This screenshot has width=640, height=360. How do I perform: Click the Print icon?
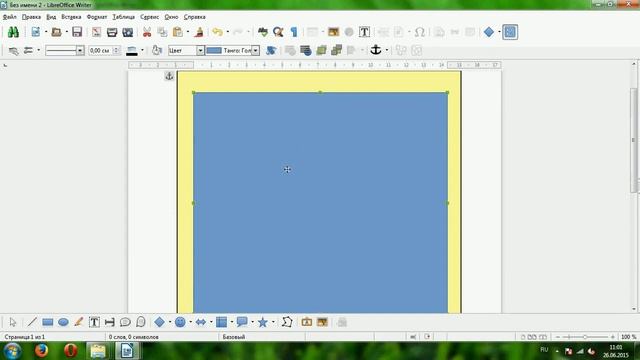click(112, 32)
